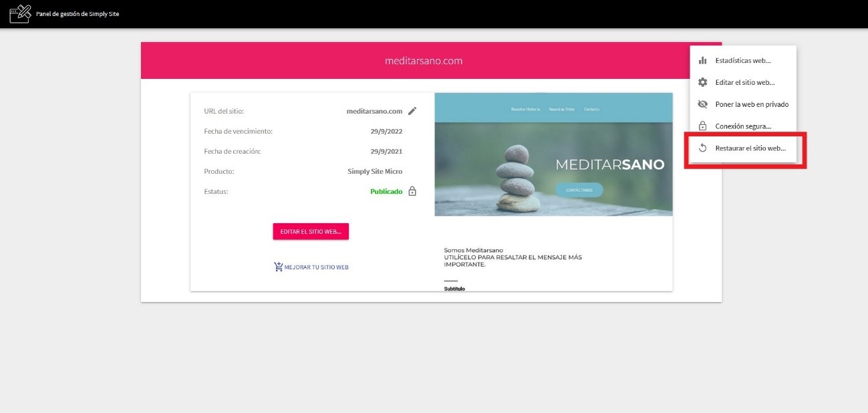Image resolution: width=868 pixels, height=413 pixels.
Task: Click the green Publicado status text
Action: pos(386,191)
